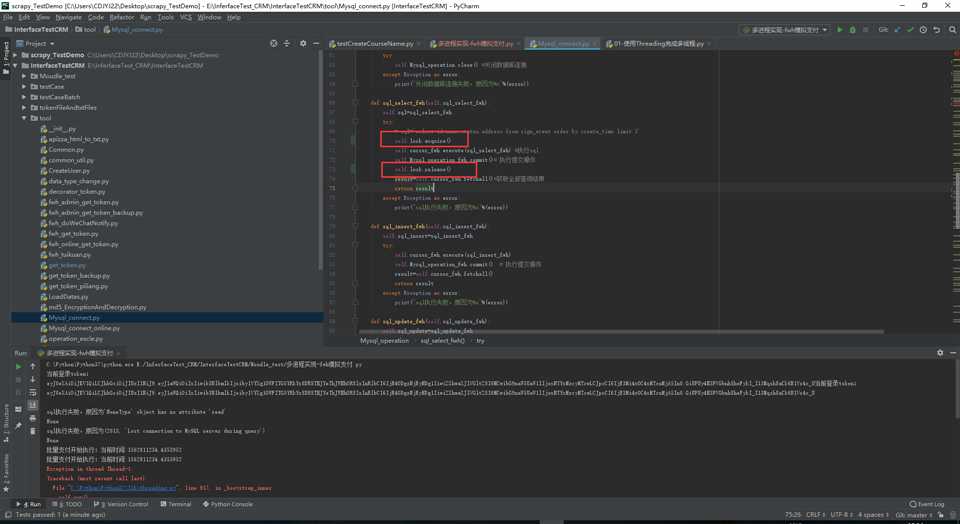Open Search Everywhere magnifier icon
The height and width of the screenshot is (524, 960).
click(x=952, y=29)
